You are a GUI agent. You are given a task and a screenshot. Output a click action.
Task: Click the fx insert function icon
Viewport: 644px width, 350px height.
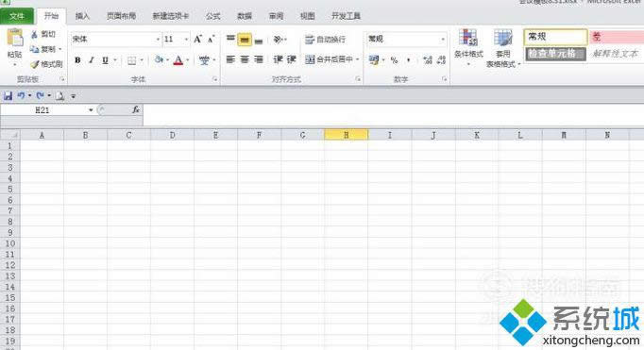pyautogui.click(x=136, y=110)
